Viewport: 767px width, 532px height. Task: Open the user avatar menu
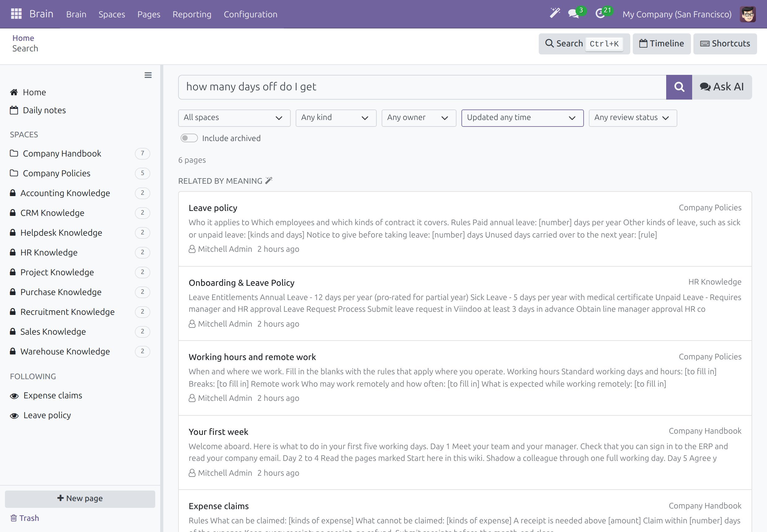[x=748, y=14]
